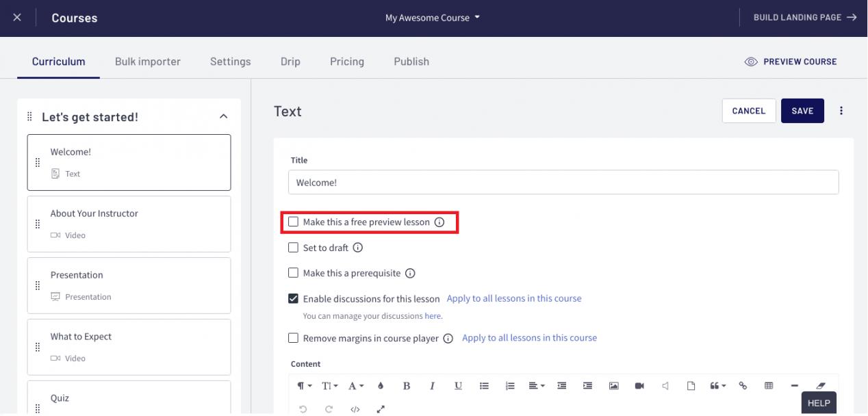Switch to the Pricing tab
This screenshot has width=868, height=416.
pyautogui.click(x=347, y=62)
